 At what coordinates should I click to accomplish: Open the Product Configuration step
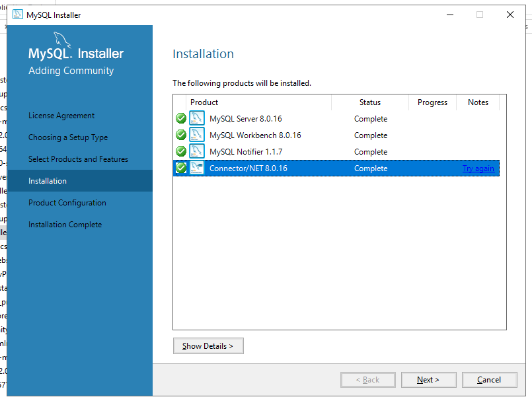(x=67, y=203)
